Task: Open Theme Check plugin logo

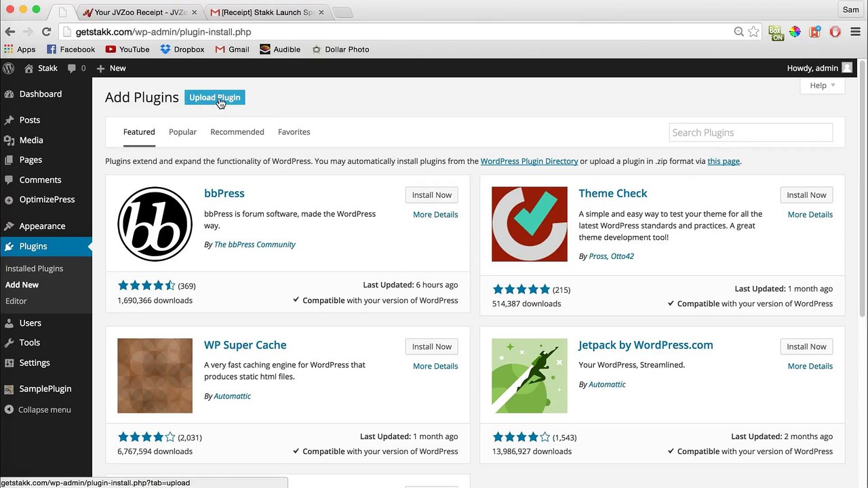Action: pyautogui.click(x=530, y=224)
